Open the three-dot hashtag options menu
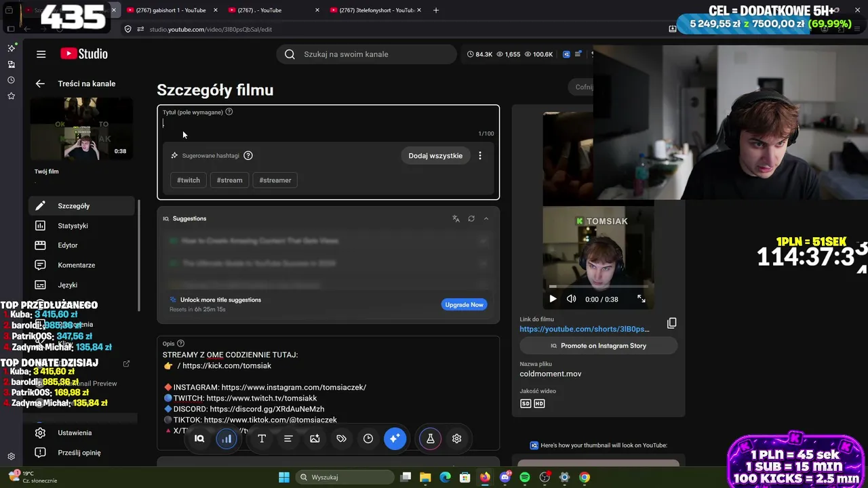 click(480, 156)
